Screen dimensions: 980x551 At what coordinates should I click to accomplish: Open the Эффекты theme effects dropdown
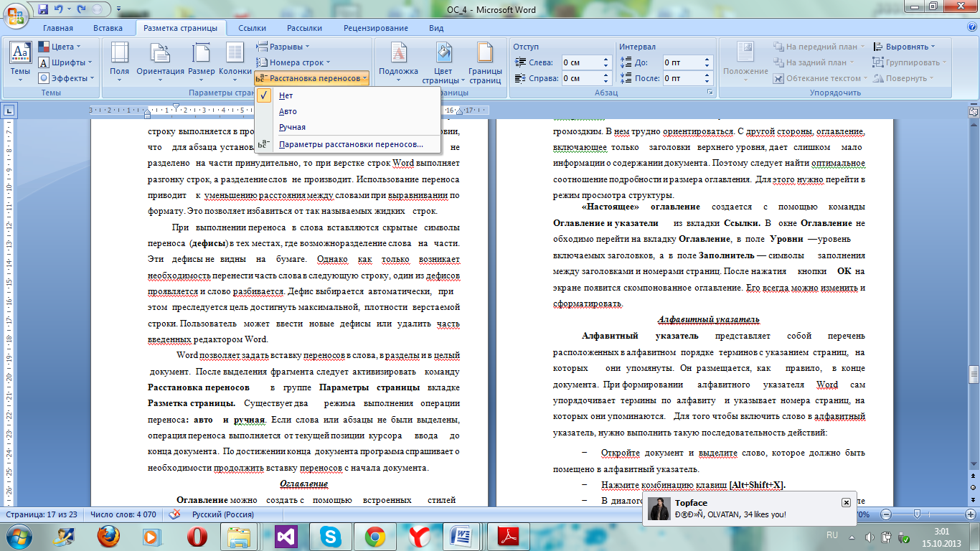[x=67, y=78]
